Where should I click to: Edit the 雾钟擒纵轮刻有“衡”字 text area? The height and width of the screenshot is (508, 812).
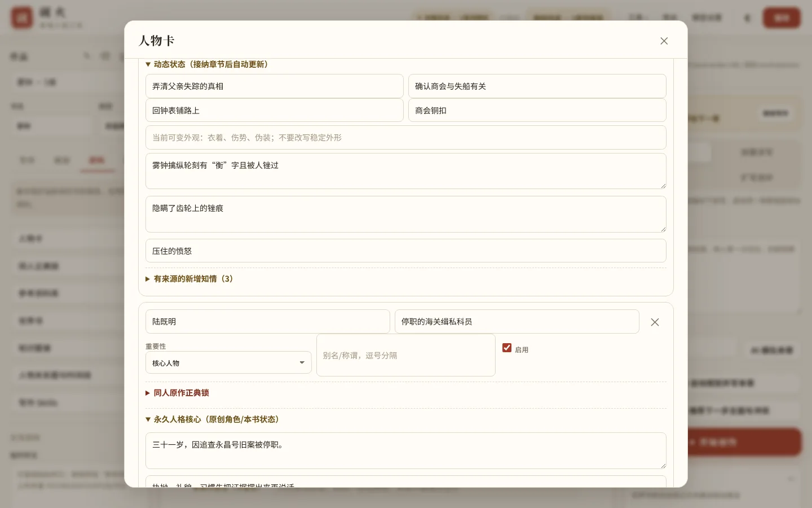pyautogui.click(x=406, y=171)
